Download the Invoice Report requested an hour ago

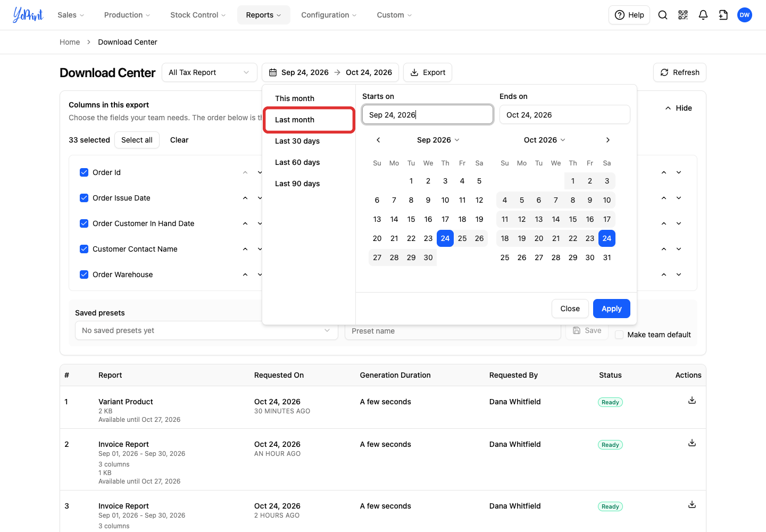pyautogui.click(x=692, y=443)
